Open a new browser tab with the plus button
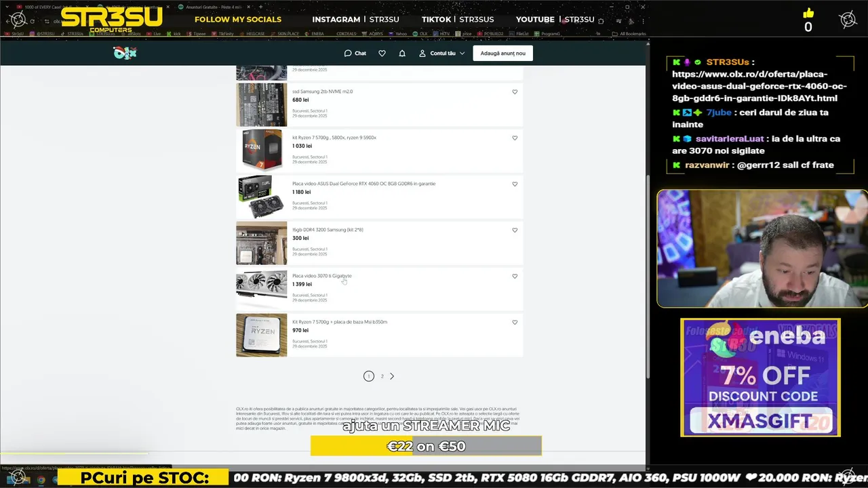 pyautogui.click(x=261, y=7)
